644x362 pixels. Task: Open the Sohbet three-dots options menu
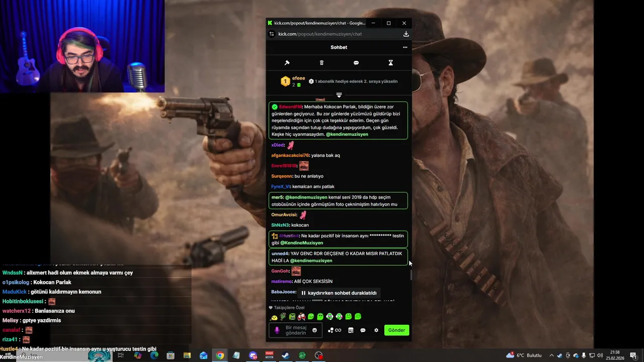(405, 47)
